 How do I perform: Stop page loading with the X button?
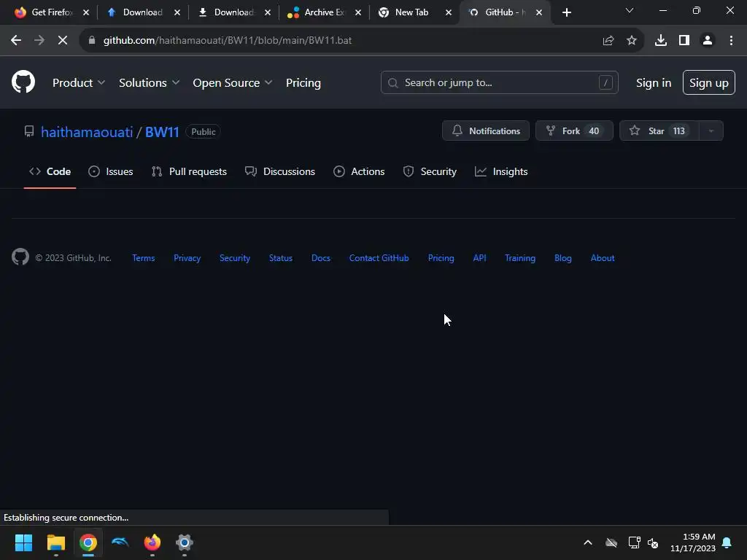coord(63,41)
